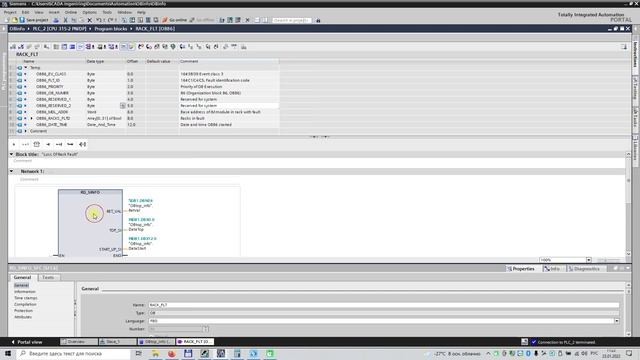
Task: Click the Go online button
Action: (174, 20)
